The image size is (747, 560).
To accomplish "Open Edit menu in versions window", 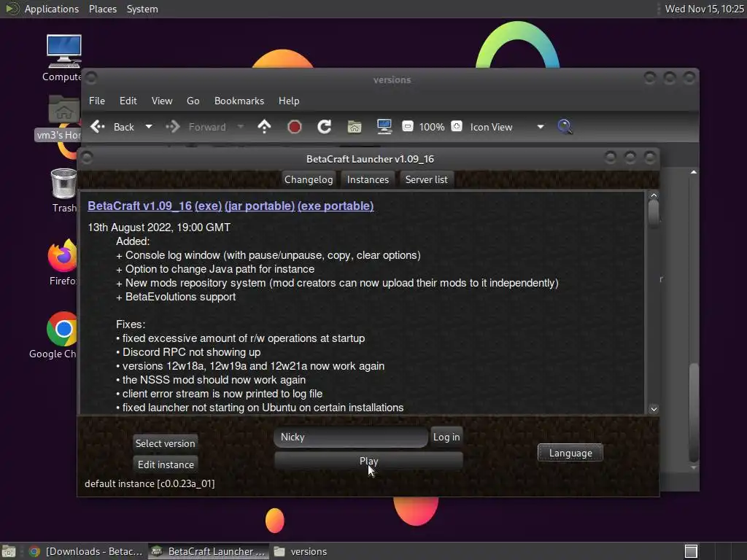I will (x=128, y=101).
